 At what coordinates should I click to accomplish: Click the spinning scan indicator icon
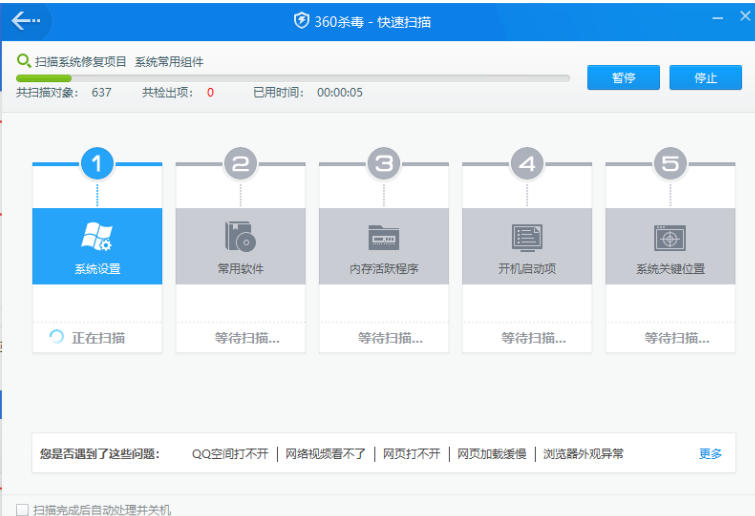pyautogui.click(x=57, y=337)
